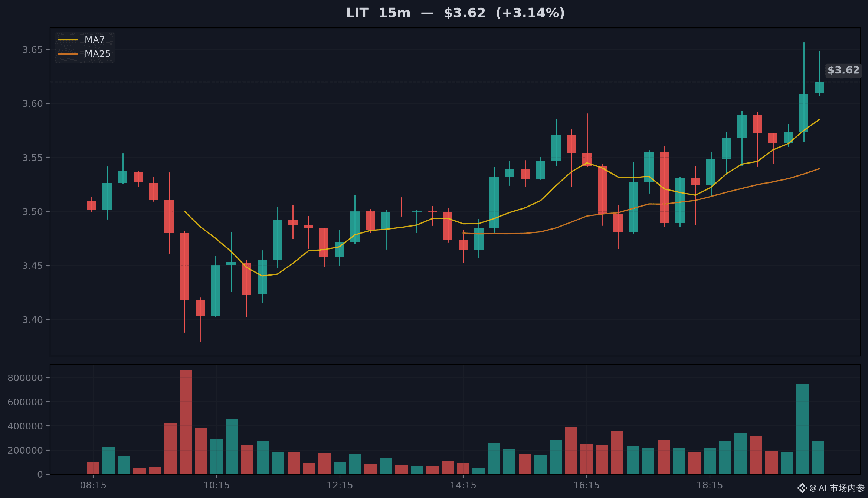Image resolution: width=868 pixels, height=498 pixels.
Task: Click the 10:15 time axis label
Action: point(216,485)
